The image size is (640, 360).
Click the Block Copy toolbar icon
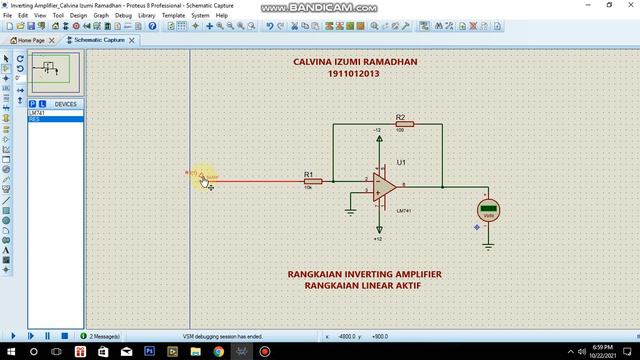click(x=329, y=26)
